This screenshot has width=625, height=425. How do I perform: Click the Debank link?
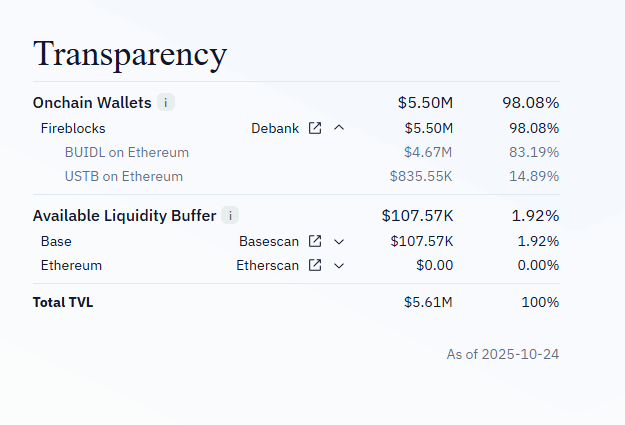coord(275,128)
